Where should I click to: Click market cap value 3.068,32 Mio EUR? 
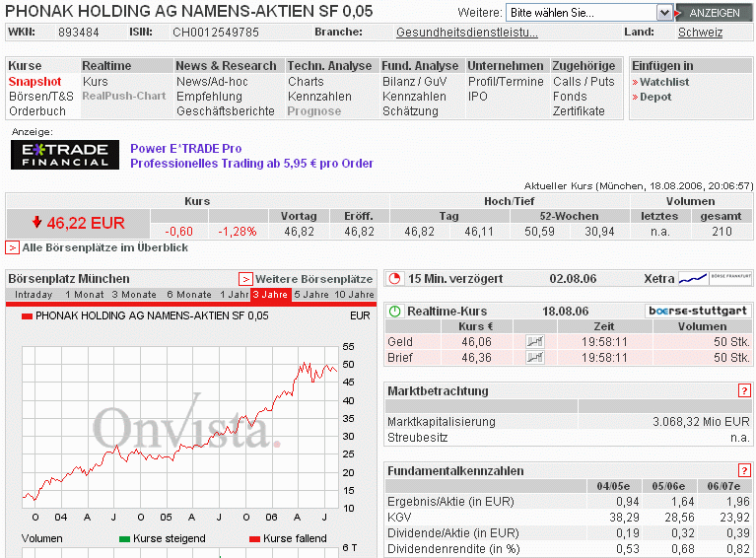point(701,422)
